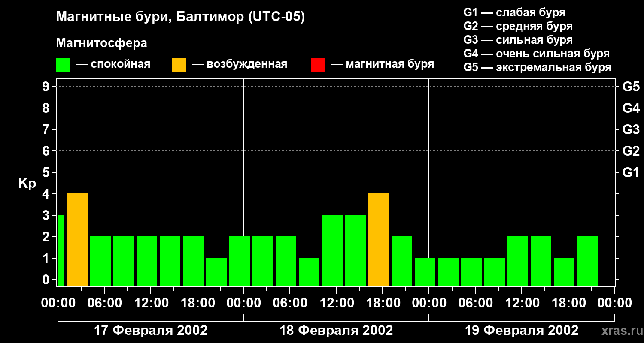The image size is (644, 343).
Task: Click the red 'магнитная буря' legend swatch
Action: pos(318,65)
